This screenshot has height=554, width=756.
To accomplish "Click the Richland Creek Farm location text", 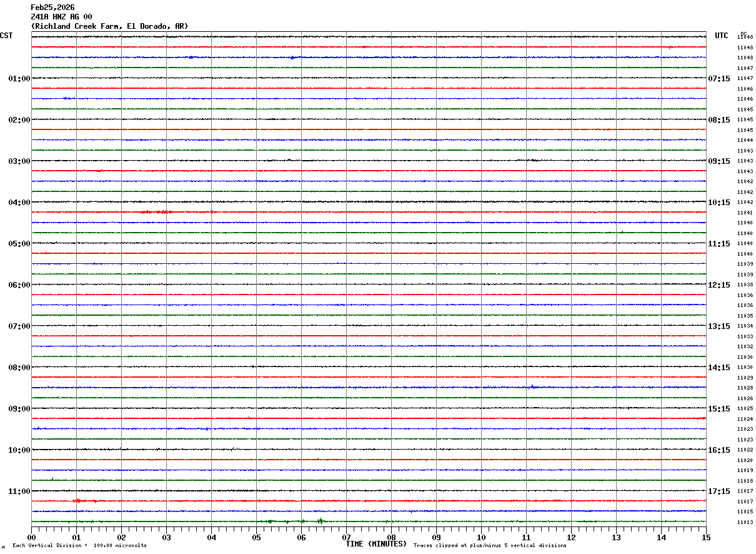I will (x=109, y=26).
